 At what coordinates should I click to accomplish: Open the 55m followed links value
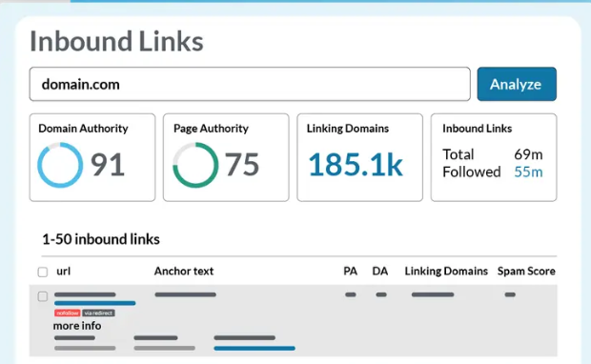click(528, 172)
